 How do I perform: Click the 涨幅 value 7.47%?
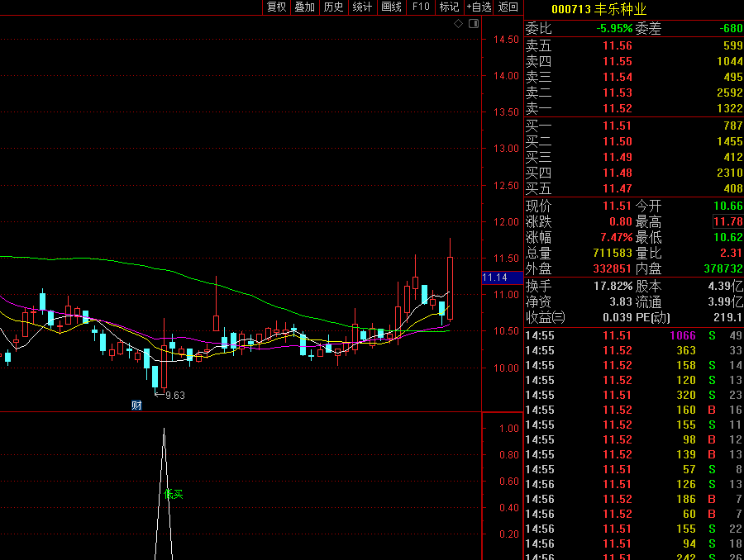617,237
